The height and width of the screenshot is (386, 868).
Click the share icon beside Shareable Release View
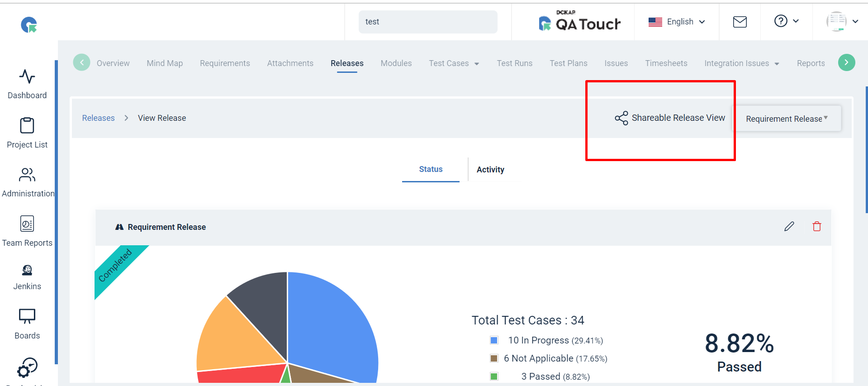[x=621, y=118]
